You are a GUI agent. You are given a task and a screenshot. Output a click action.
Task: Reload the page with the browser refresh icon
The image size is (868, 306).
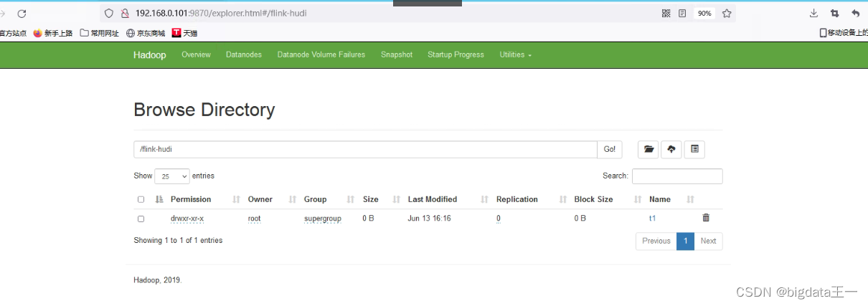(x=22, y=13)
